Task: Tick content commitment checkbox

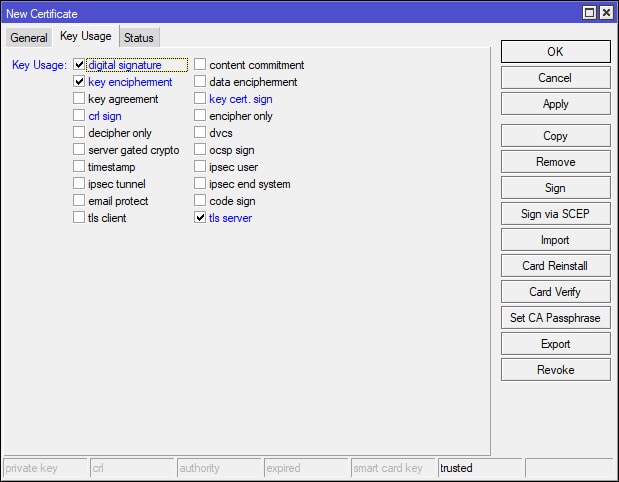Action: tap(200, 64)
